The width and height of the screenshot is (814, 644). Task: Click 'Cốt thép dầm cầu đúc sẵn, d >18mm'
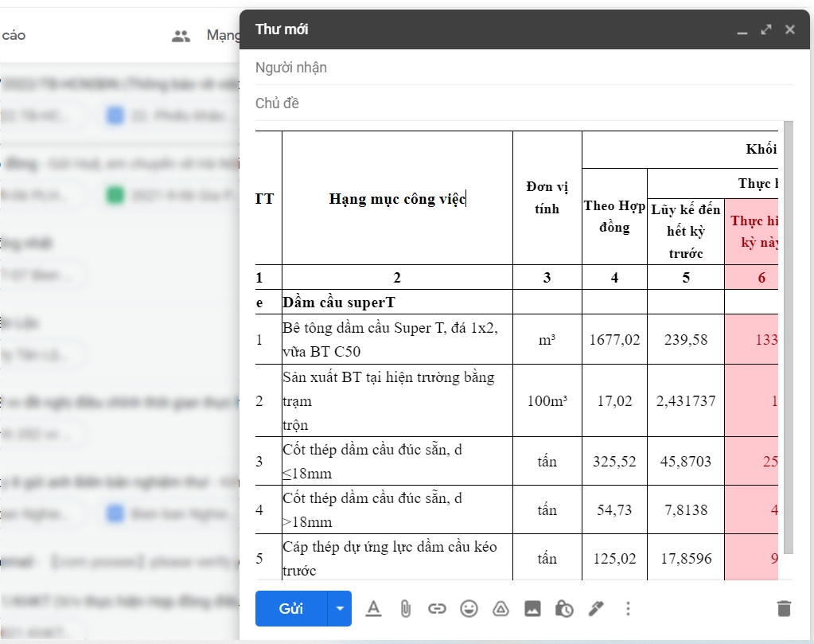(397, 509)
